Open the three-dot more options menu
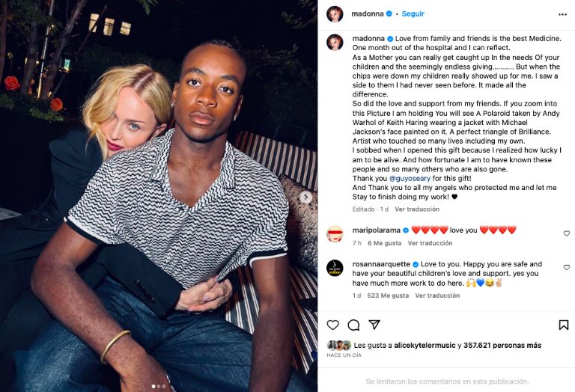Image resolution: width=575 pixels, height=392 pixels. tap(562, 14)
